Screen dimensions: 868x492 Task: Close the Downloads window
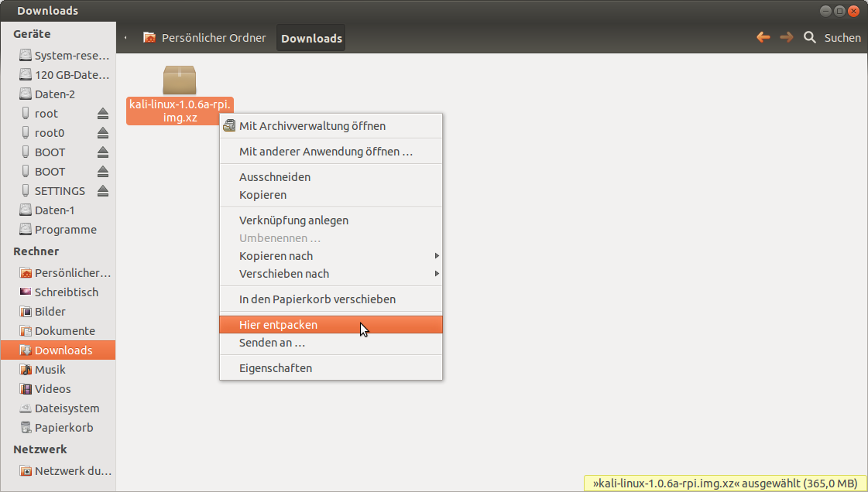tap(853, 11)
